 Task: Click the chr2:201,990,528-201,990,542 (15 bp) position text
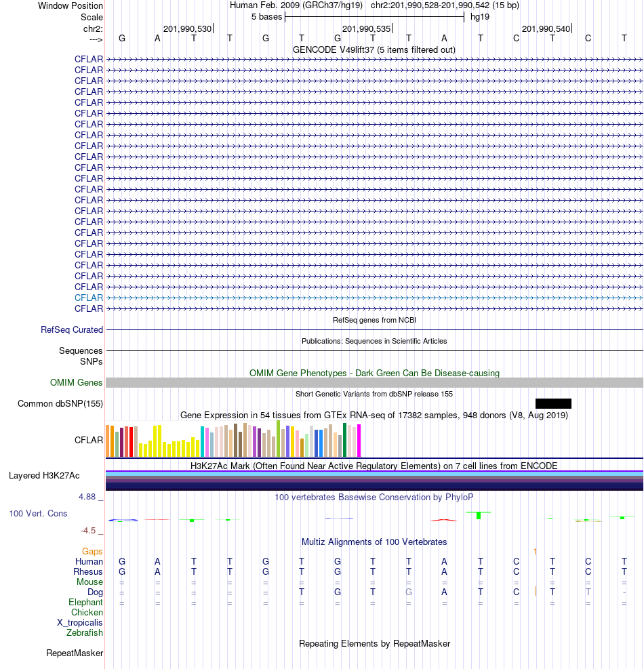445,5
